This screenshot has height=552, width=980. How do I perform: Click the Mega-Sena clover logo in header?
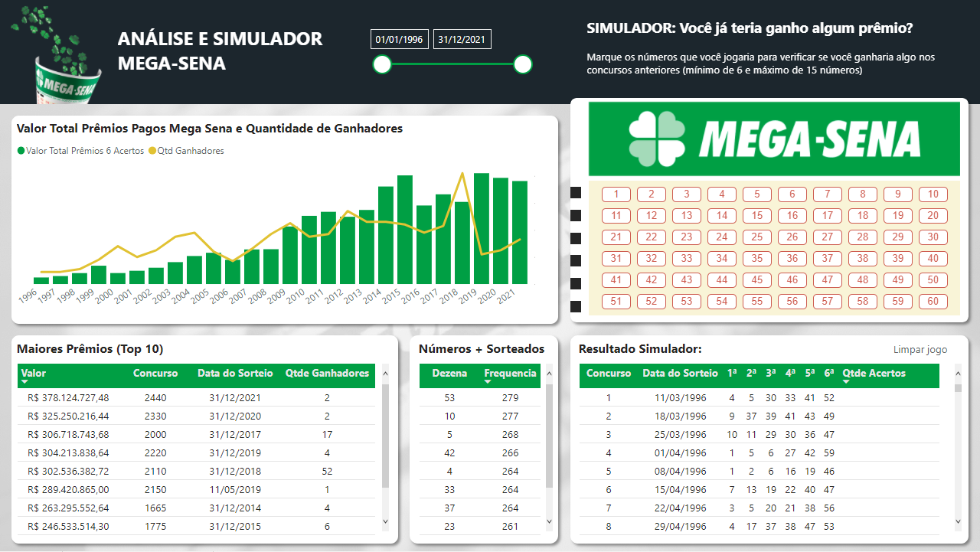click(57, 57)
